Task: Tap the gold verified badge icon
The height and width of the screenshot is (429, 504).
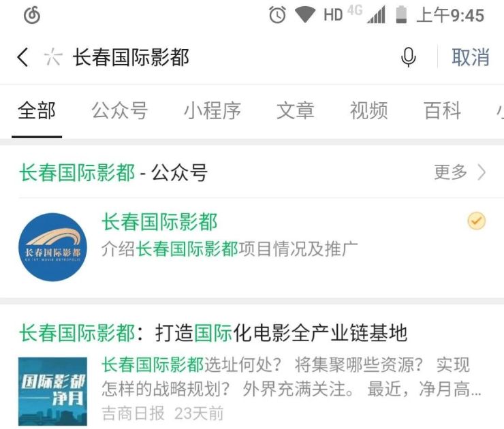Action: click(x=476, y=221)
